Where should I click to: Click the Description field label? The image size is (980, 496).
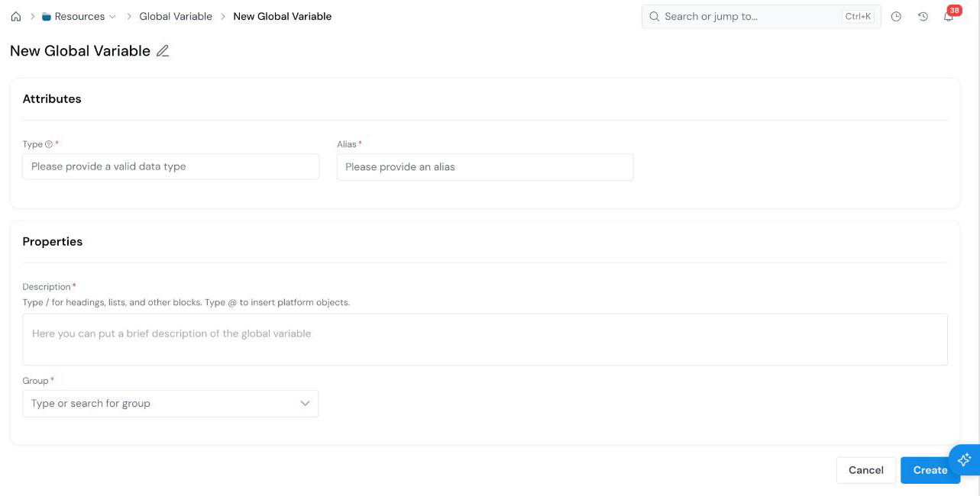pyautogui.click(x=47, y=287)
